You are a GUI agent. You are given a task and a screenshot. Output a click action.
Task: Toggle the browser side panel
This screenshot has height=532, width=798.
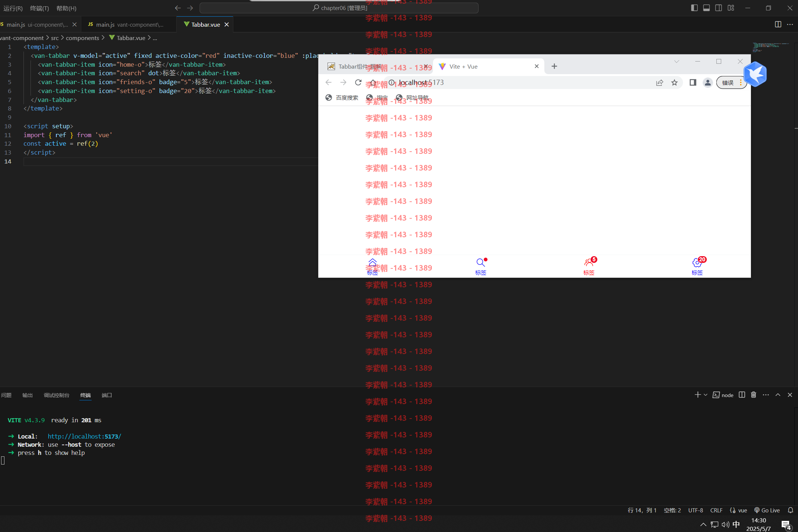tap(693, 83)
